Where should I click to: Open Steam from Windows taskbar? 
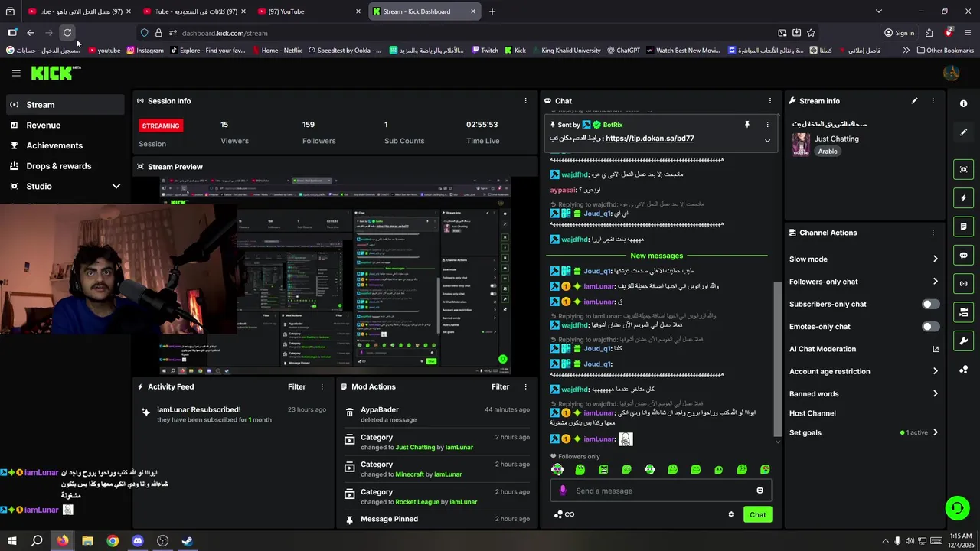[188, 541]
